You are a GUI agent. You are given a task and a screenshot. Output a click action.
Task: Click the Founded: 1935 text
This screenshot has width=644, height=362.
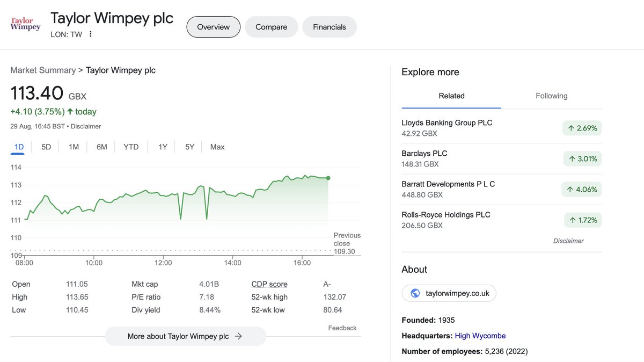pos(428,320)
